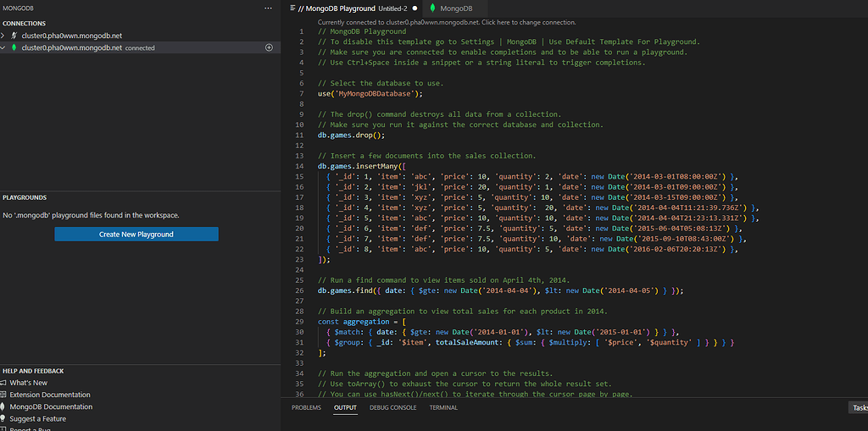
Task: Open the Terminal panel tab
Action: pyautogui.click(x=443, y=407)
